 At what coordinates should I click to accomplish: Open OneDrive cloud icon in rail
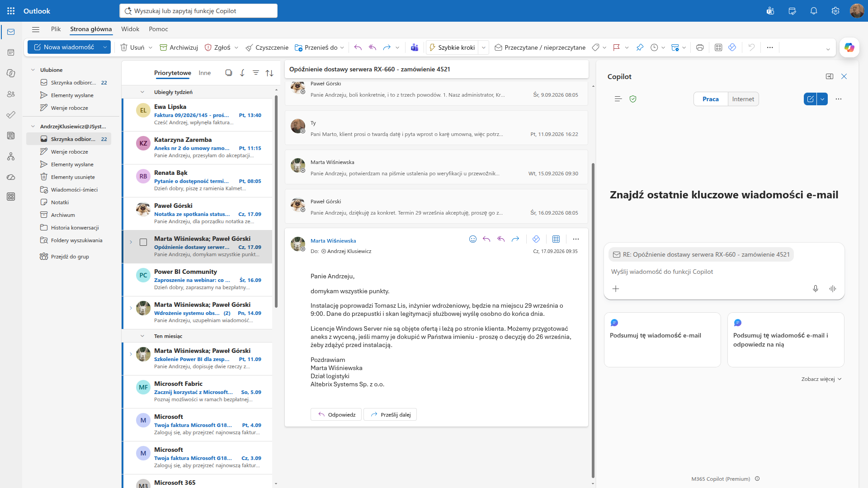coord(11,177)
